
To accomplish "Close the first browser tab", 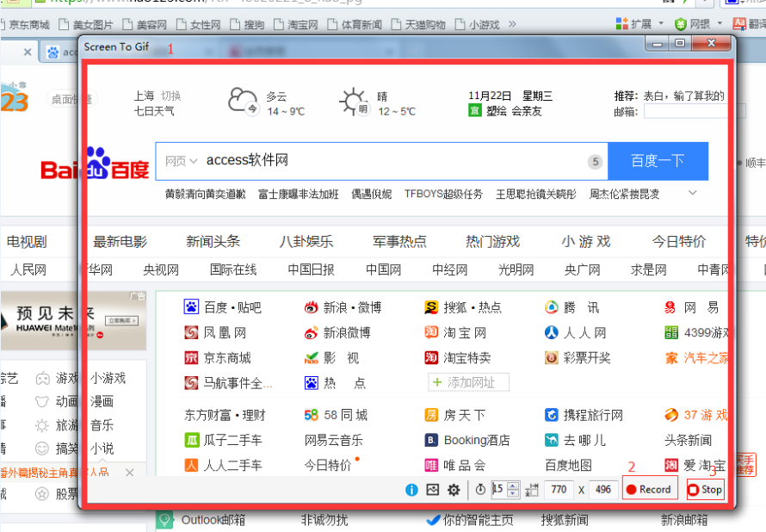I will tap(28, 52).
